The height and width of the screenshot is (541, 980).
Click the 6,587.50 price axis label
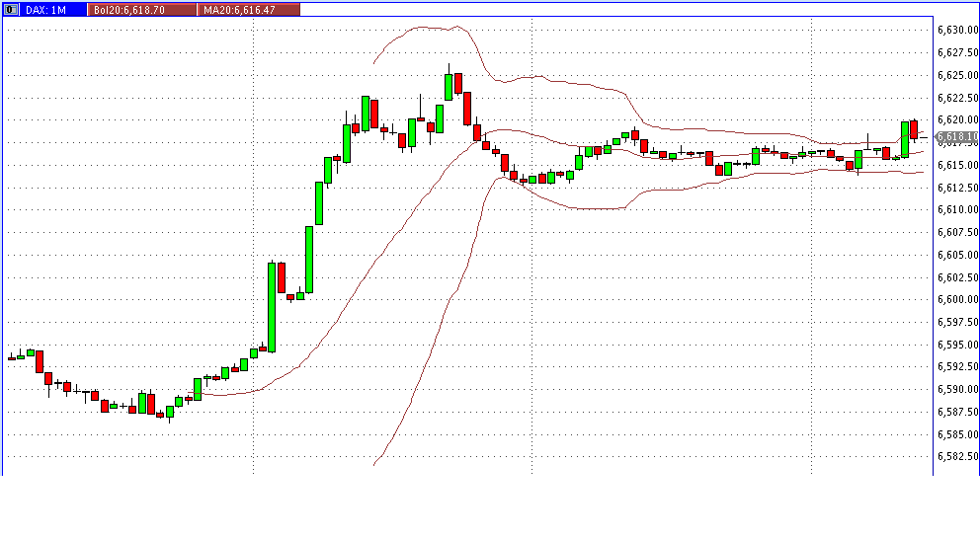coord(957,412)
